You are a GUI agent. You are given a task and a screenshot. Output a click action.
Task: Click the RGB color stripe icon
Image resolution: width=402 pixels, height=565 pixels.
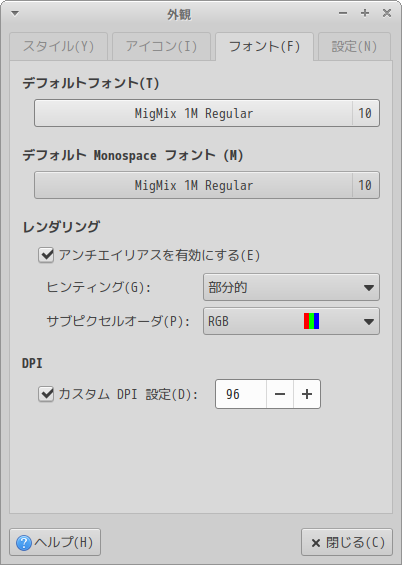pyautogui.click(x=312, y=321)
